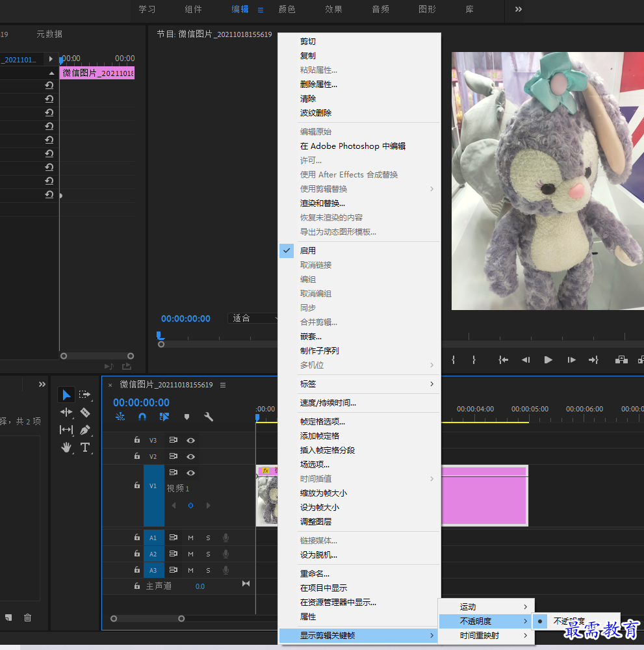
Task: Open the 适合 zoom level dropdown
Action: point(252,318)
